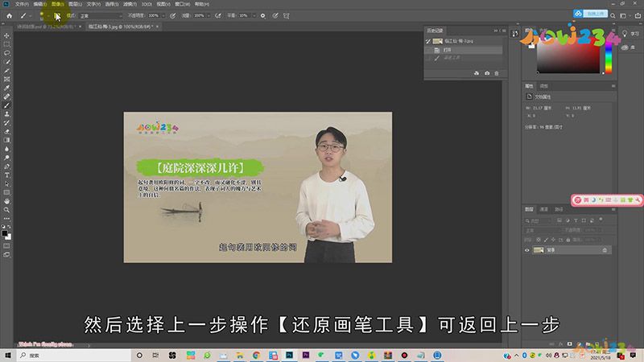Select the Hand tool
The image size is (644, 362).
[x=6, y=201]
